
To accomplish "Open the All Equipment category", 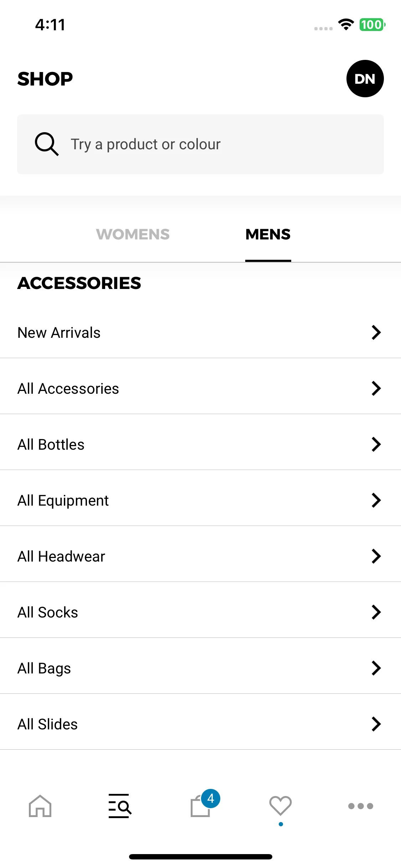I will pos(200,500).
